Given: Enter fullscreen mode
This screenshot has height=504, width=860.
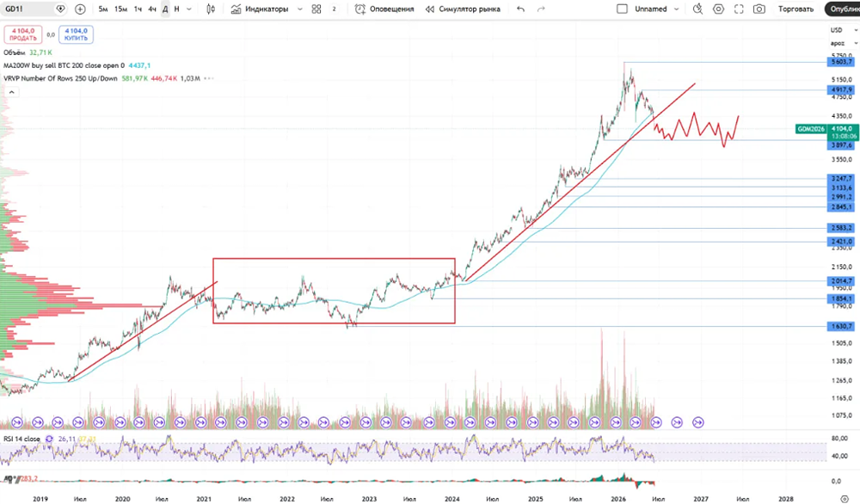Looking at the screenshot, I should [x=739, y=9].
